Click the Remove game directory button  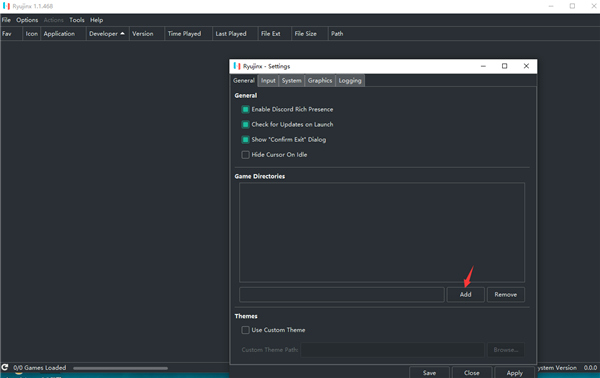click(505, 295)
